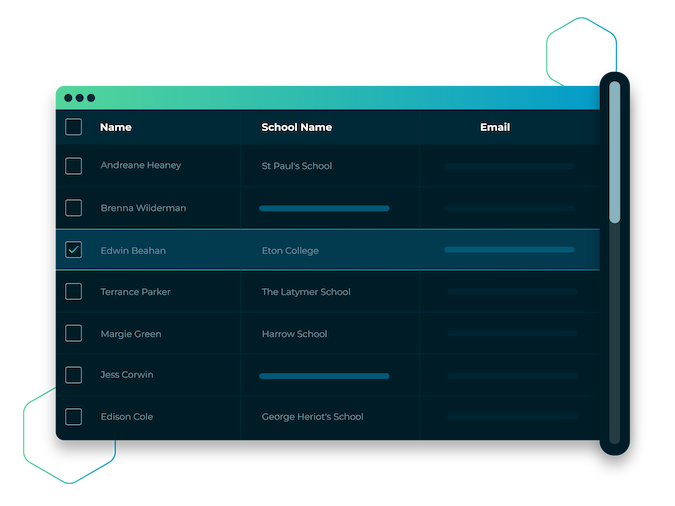Check the Edison Cole row box
This screenshot has width=675, height=506.
pos(73,417)
